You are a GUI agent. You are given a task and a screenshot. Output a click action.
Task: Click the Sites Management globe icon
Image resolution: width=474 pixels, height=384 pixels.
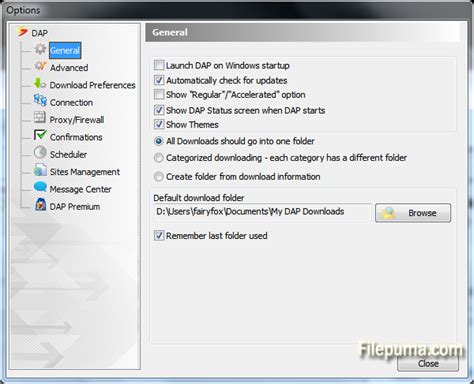click(40, 170)
